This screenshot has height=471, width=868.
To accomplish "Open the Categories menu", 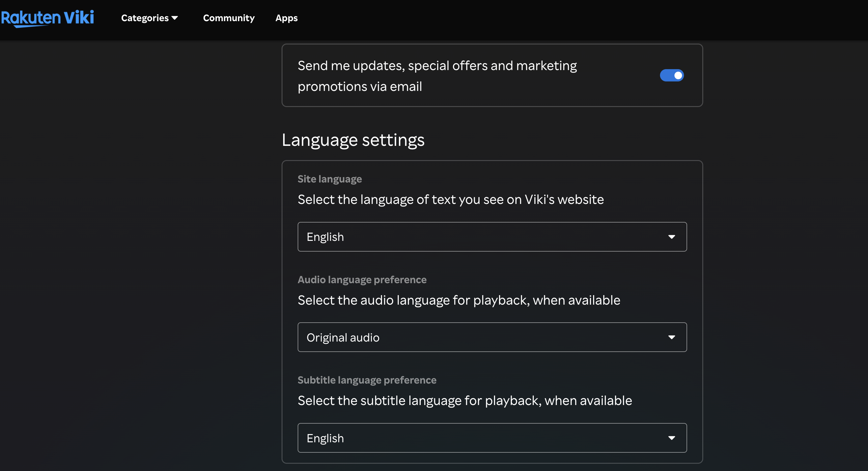I will pos(149,18).
